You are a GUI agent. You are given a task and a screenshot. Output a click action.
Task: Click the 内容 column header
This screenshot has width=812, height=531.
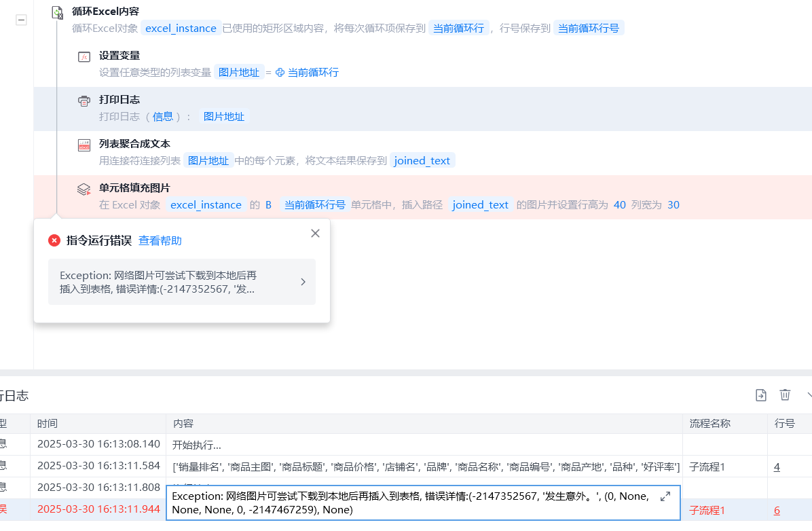[183, 424]
